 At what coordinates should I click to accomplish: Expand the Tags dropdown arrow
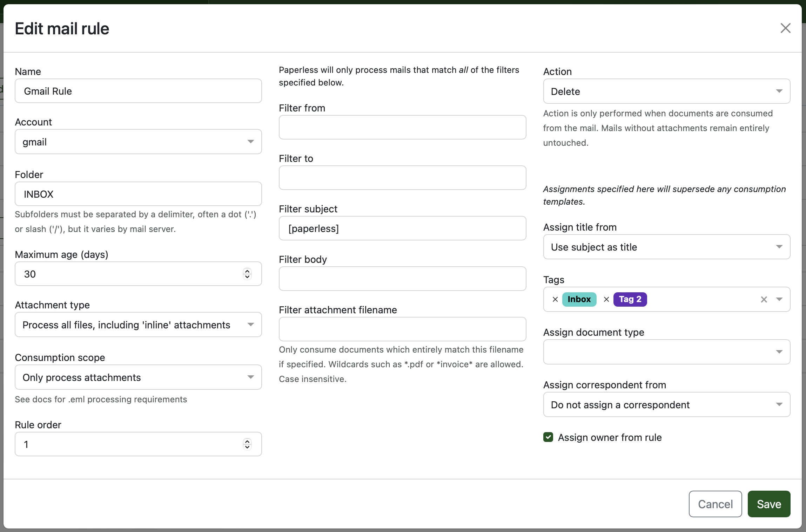click(x=779, y=299)
